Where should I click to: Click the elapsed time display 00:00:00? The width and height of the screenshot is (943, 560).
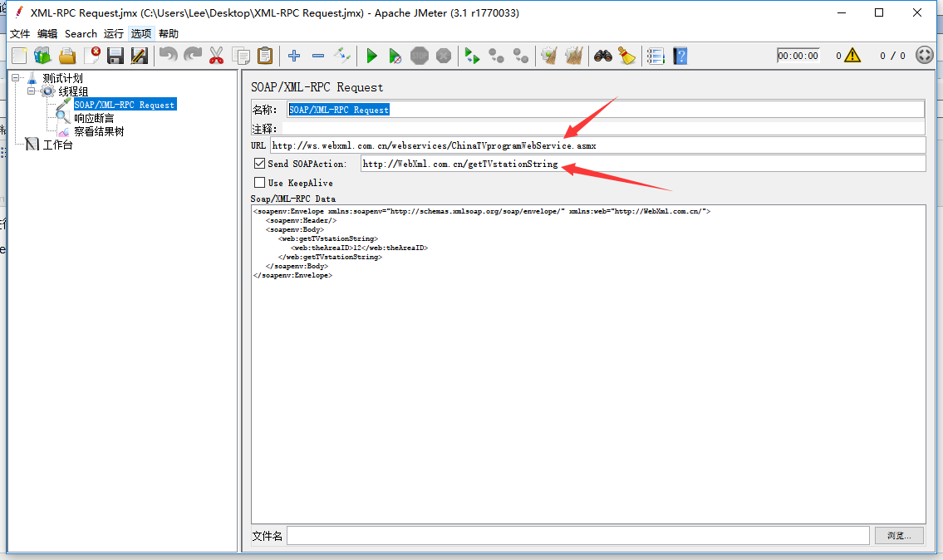point(798,56)
